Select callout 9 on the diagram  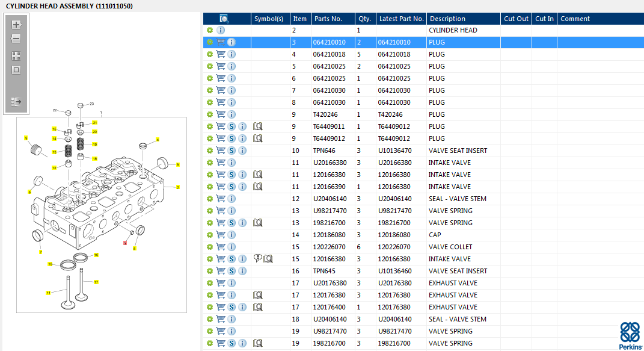[26, 138]
